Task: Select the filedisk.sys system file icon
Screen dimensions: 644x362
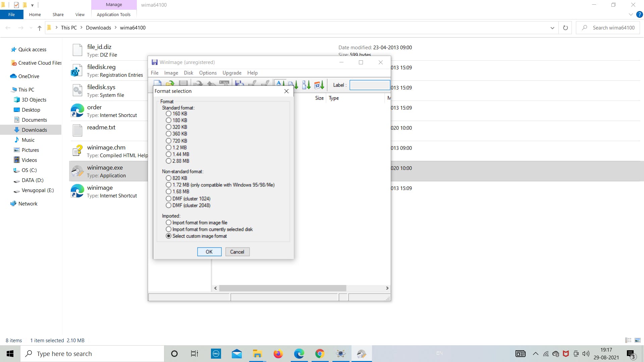Action: (77, 91)
